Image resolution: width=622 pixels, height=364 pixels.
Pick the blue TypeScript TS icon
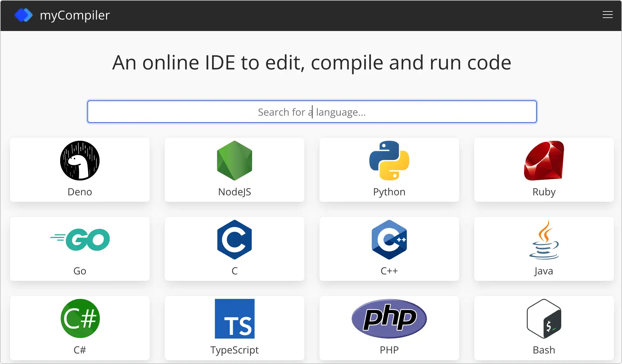[234, 318]
